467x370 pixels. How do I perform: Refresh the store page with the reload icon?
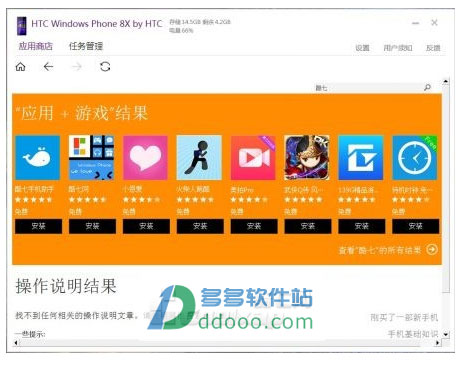[105, 67]
